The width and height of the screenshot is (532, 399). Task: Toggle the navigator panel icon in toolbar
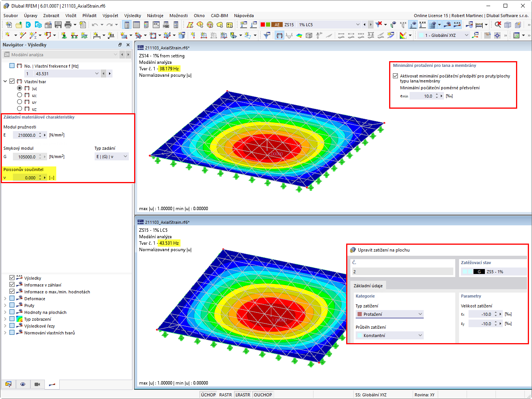pos(127,25)
